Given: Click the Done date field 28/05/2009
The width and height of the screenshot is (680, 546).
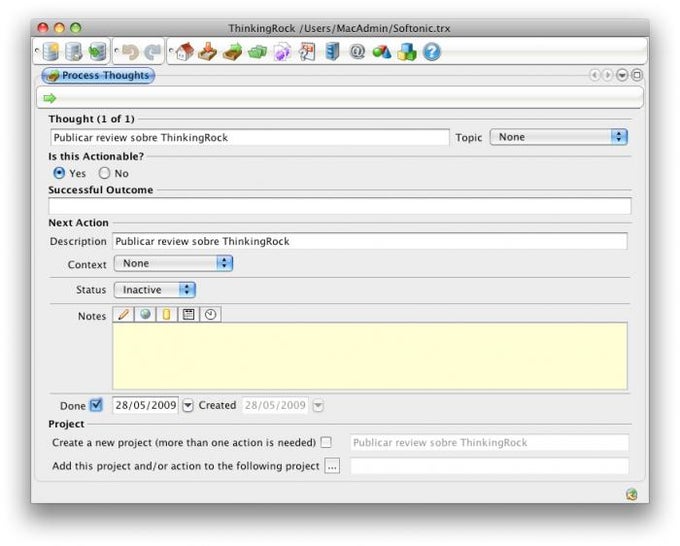Looking at the screenshot, I should (145, 405).
